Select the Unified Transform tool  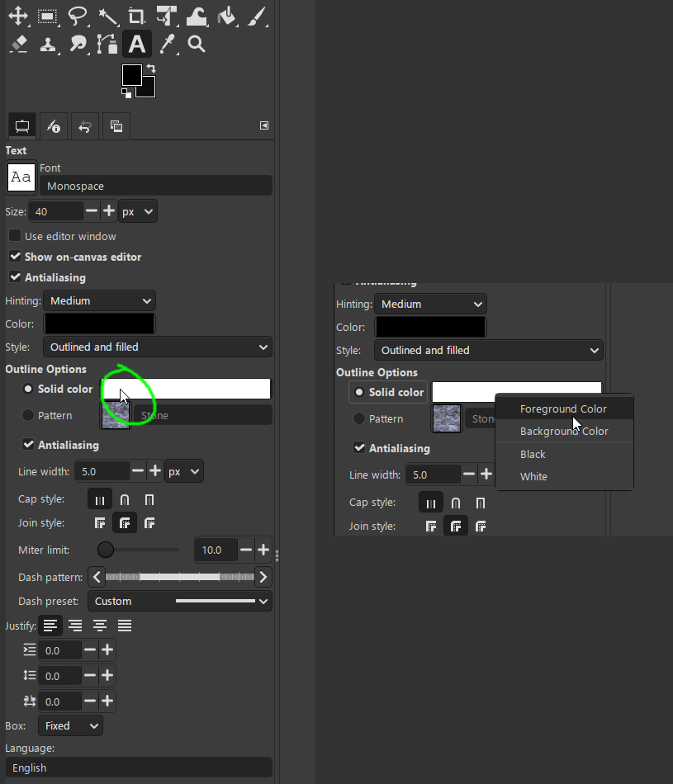click(x=167, y=16)
